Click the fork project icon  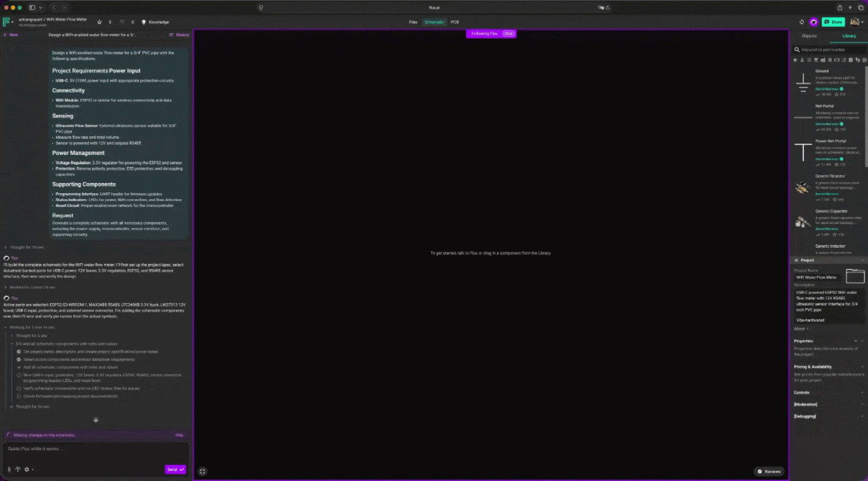(122, 22)
